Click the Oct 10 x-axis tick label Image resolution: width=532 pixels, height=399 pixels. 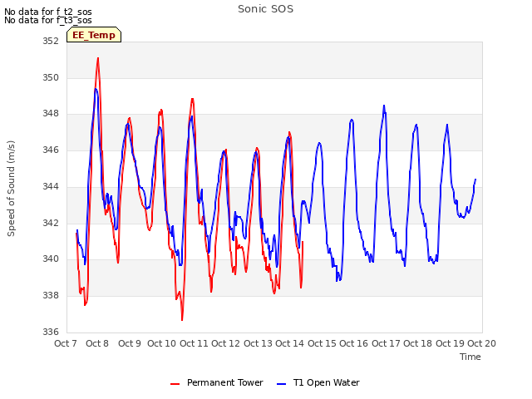(x=161, y=343)
